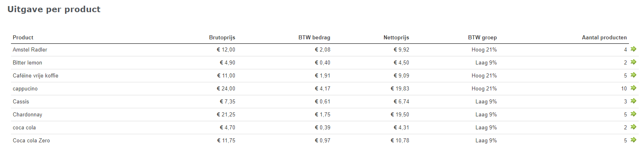Select the cappucino product row

pos(325,88)
